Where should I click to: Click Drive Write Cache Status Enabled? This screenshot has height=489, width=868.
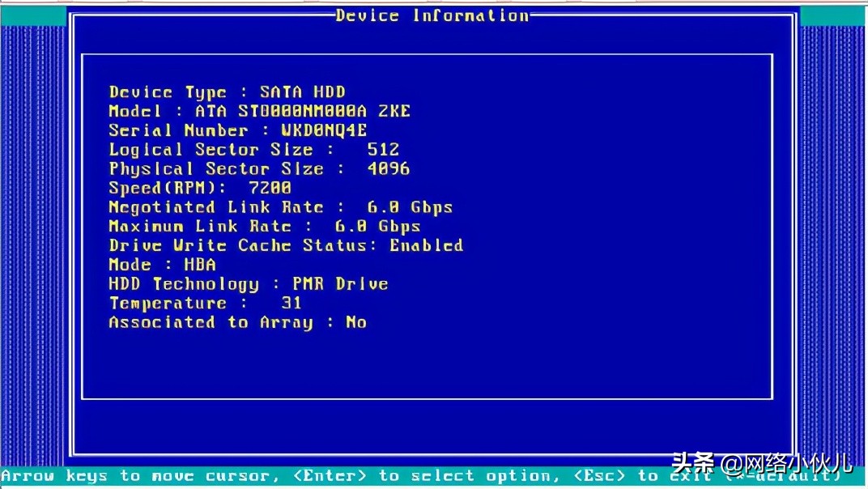tap(286, 245)
